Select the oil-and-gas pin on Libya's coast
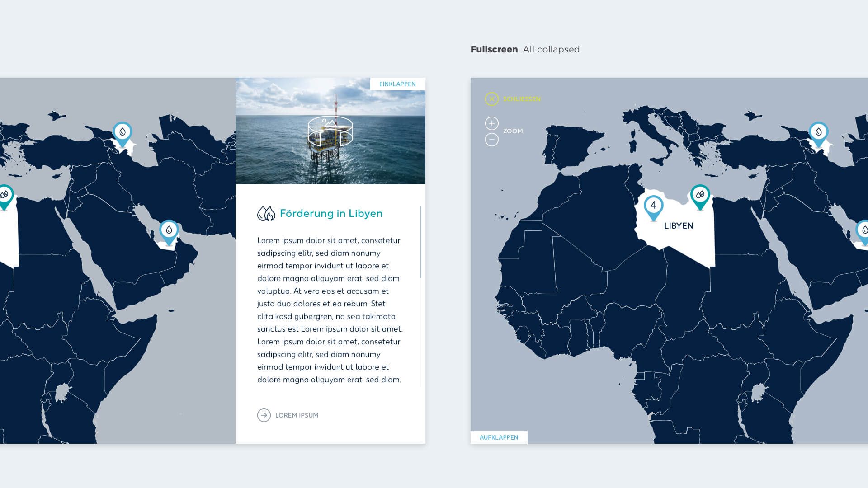 pyautogui.click(x=700, y=197)
